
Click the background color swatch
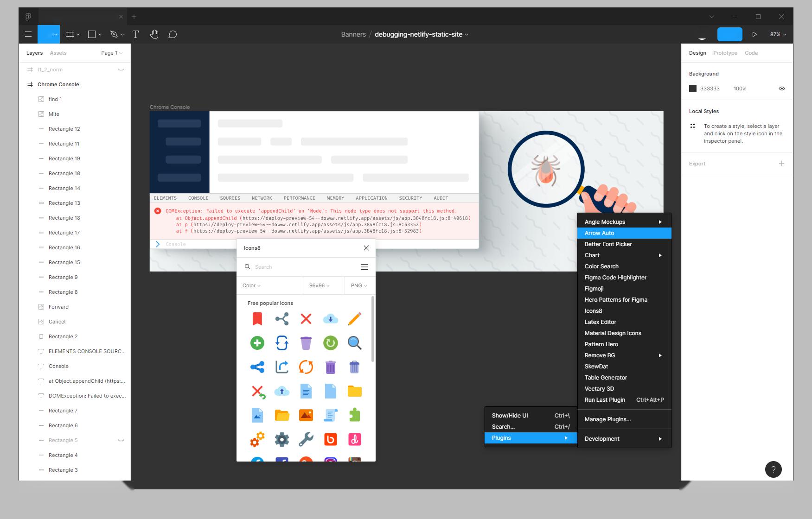coord(693,89)
